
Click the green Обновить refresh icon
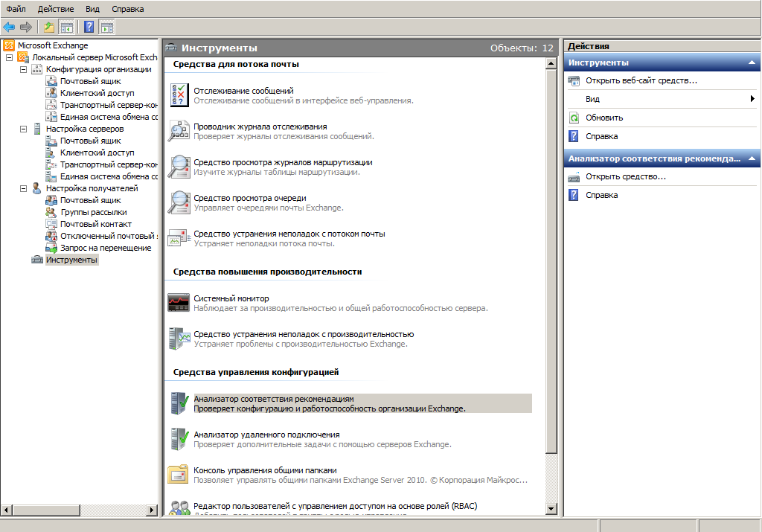(x=574, y=118)
